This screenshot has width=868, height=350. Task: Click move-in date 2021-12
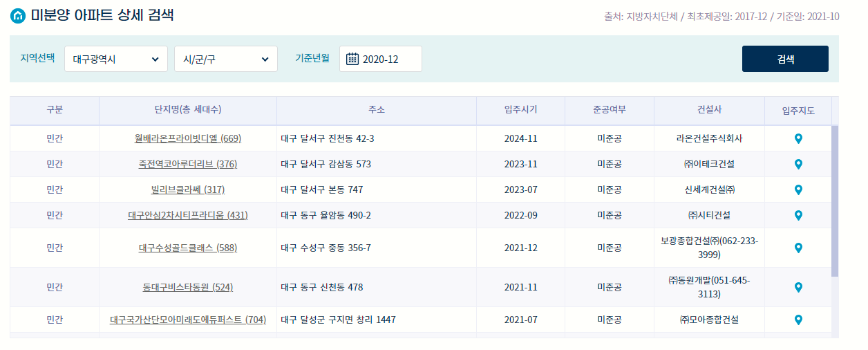click(521, 248)
